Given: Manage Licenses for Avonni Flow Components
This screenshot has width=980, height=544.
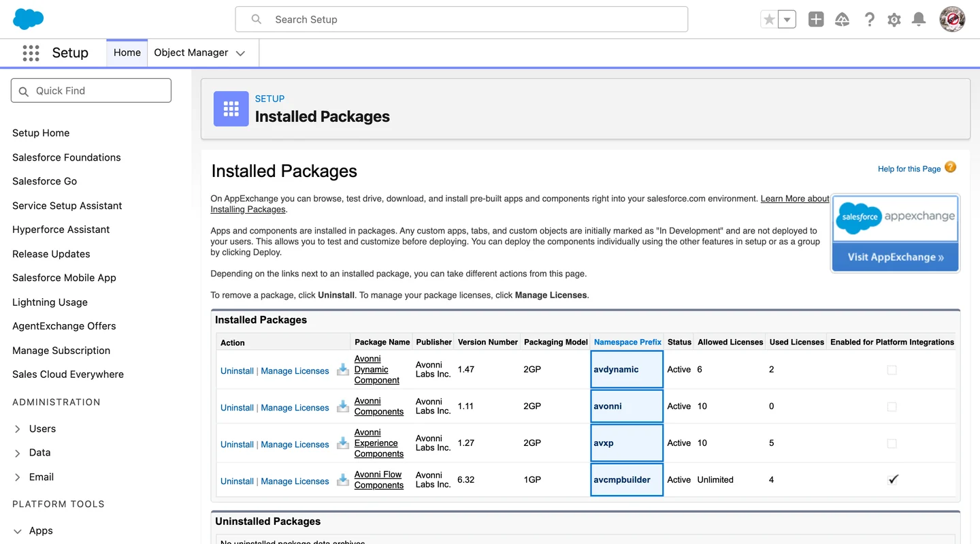Looking at the screenshot, I should [295, 481].
